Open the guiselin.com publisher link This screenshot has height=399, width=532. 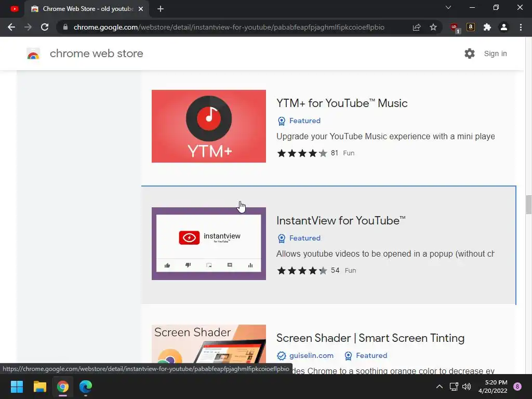305,355
